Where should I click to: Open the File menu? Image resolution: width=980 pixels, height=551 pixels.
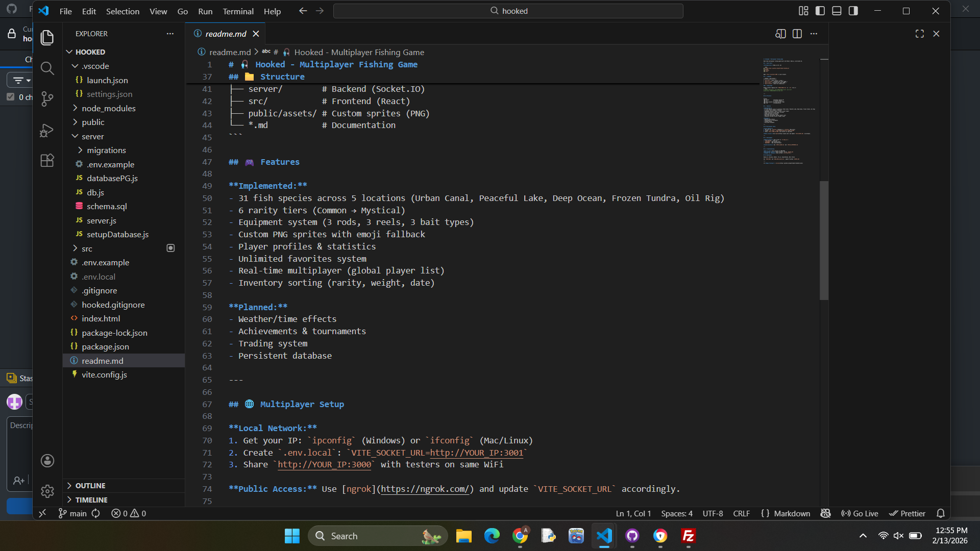coord(65,11)
